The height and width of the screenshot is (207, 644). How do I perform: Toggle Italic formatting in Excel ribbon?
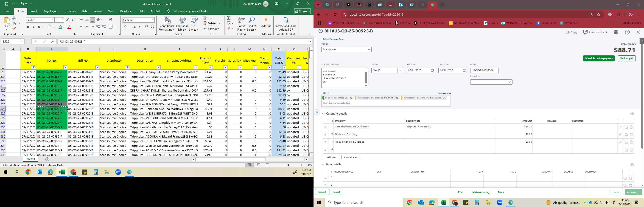(x=34, y=27)
